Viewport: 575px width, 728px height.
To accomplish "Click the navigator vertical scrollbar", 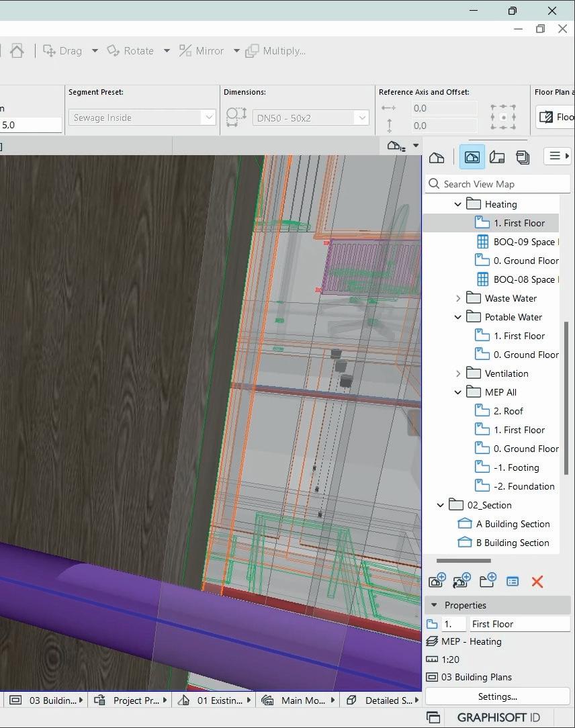I will coord(566,396).
